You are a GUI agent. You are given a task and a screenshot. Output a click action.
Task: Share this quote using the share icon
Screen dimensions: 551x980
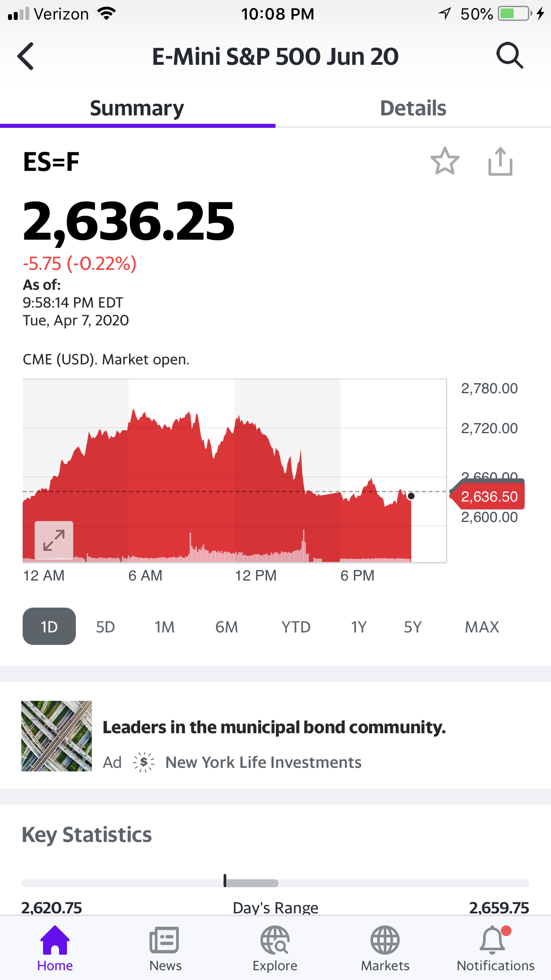tap(500, 161)
